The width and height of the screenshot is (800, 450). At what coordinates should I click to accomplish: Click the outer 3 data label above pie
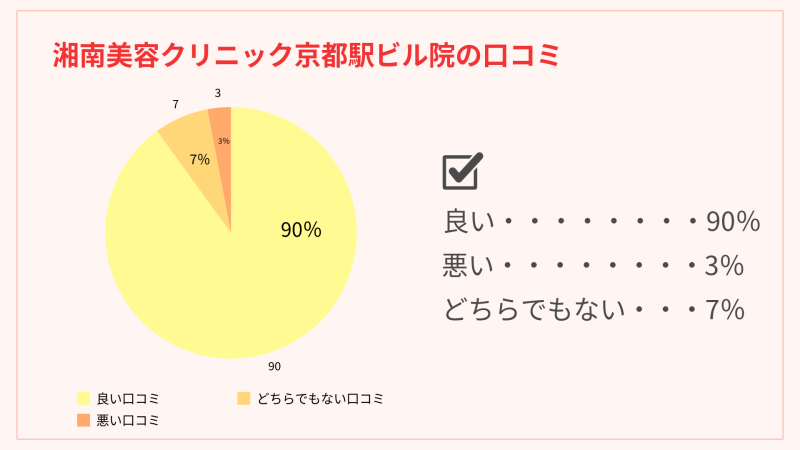pyautogui.click(x=217, y=93)
